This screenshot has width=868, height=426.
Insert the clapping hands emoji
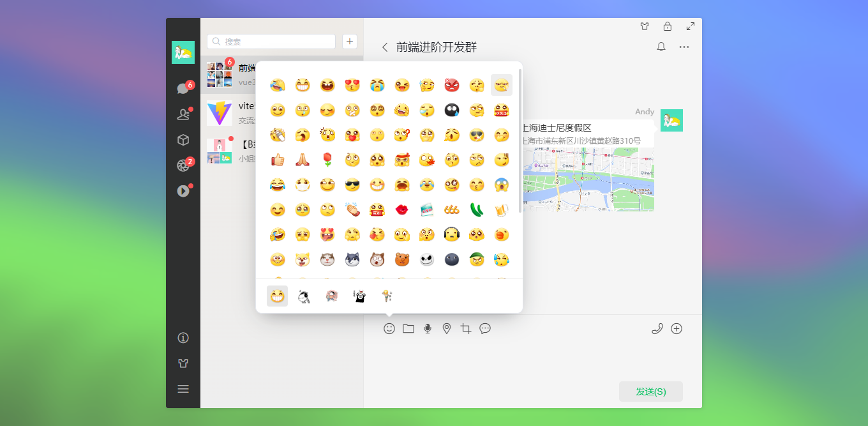pos(352,209)
